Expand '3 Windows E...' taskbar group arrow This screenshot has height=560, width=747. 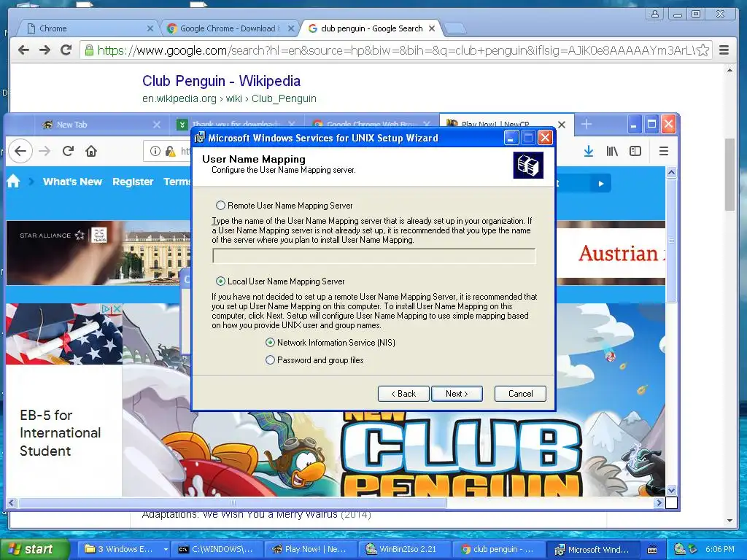(x=166, y=549)
